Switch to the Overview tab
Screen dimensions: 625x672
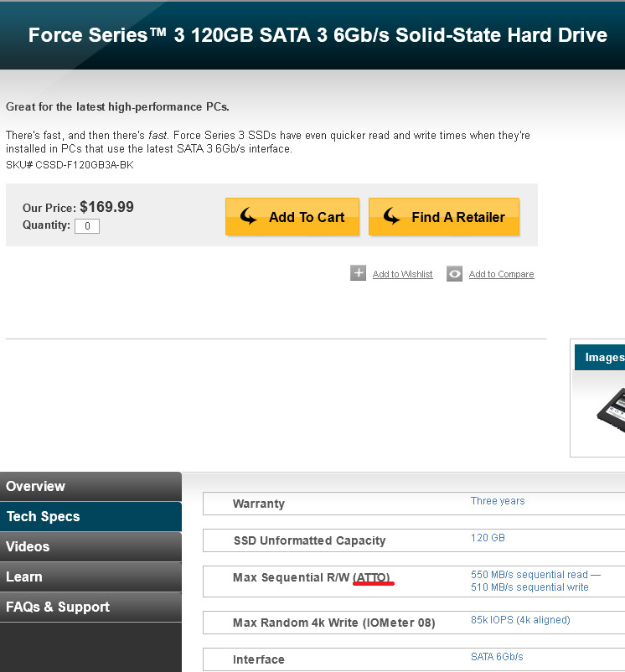click(x=90, y=486)
